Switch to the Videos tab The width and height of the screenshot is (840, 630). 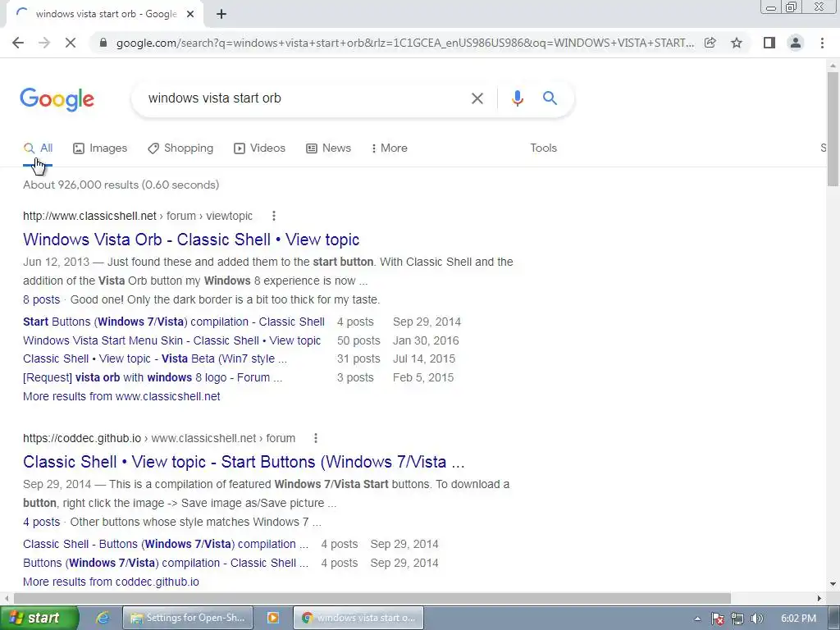[x=259, y=148]
